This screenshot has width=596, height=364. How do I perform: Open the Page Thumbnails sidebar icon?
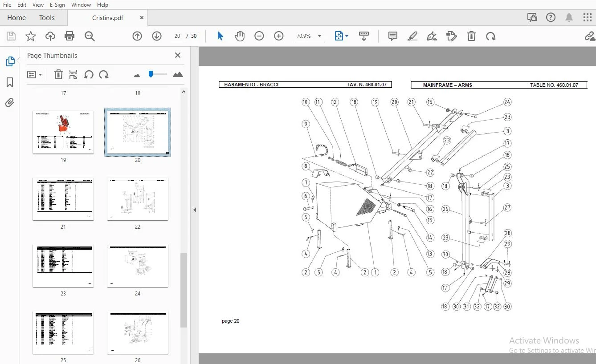coord(10,61)
